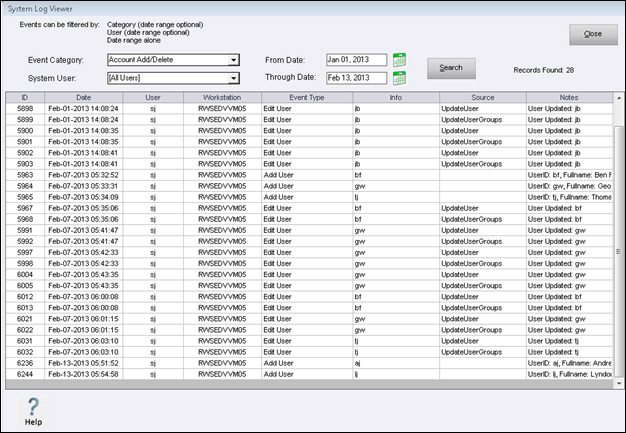The image size is (626, 433).
Task: Sort by the Event Type column header
Action: tap(305, 97)
